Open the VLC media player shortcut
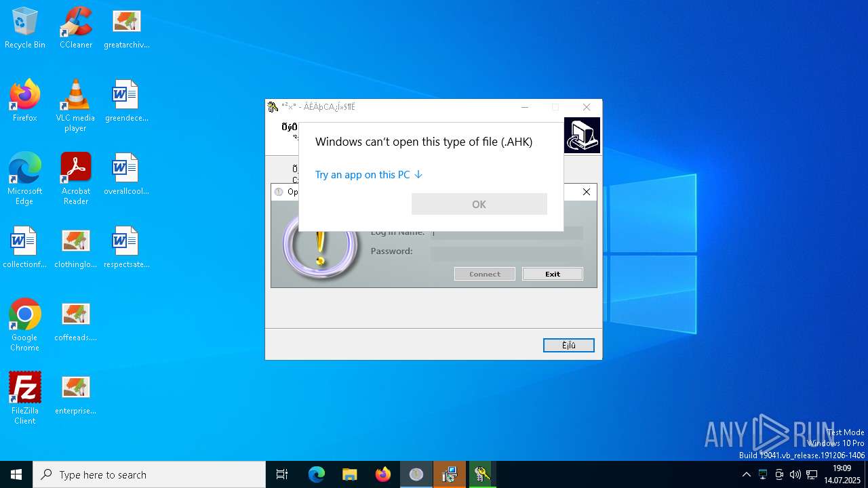The image size is (868, 488). [x=76, y=106]
